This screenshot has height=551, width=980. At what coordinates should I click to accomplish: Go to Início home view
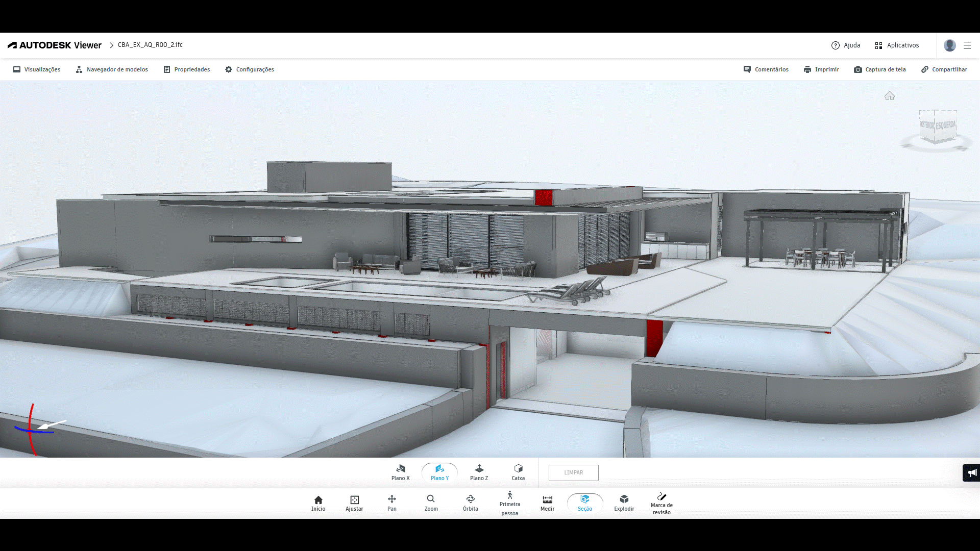318,502
